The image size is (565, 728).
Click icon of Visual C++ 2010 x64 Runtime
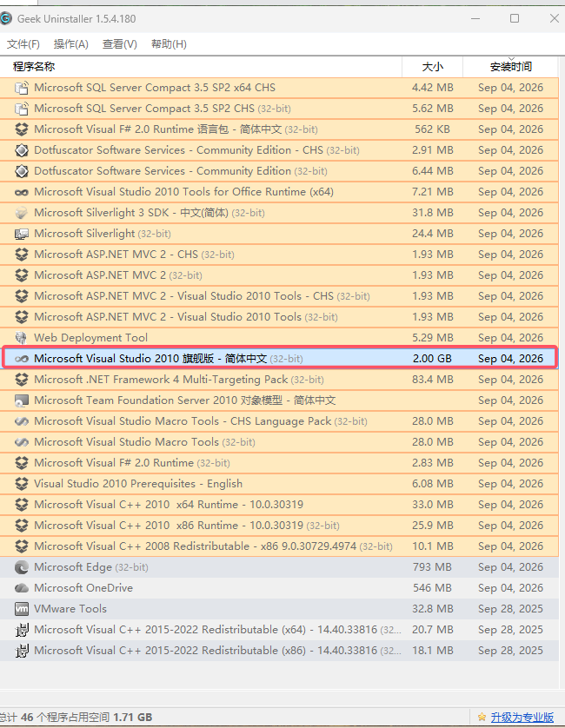[x=22, y=504]
